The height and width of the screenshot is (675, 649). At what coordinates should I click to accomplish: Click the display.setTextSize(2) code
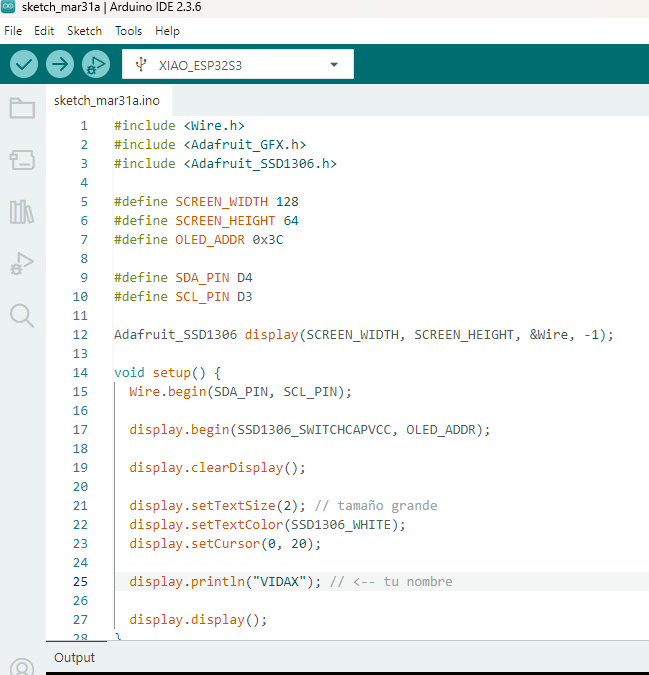click(x=217, y=505)
